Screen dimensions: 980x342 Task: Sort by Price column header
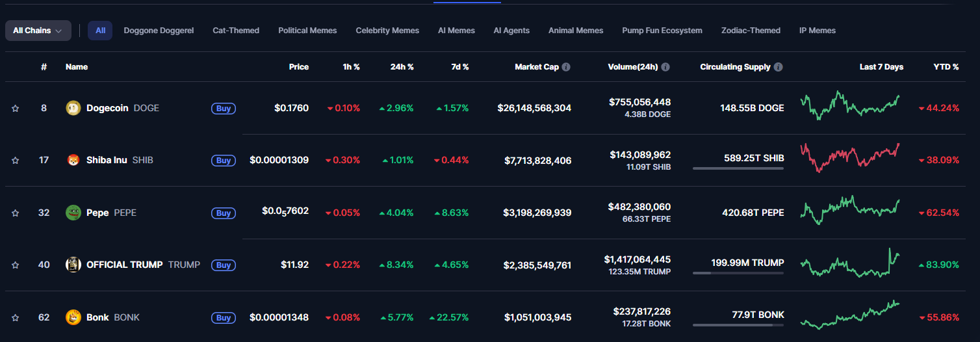point(299,67)
